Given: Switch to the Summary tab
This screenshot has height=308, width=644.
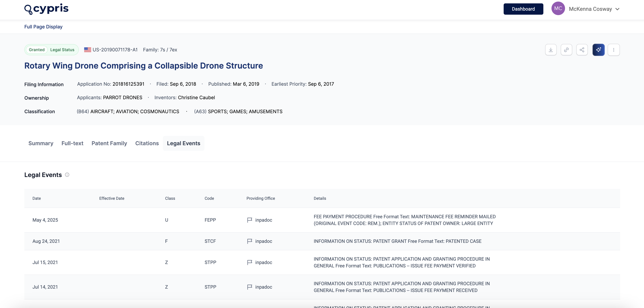Looking at the screenshot, I should tap(41, 143).
